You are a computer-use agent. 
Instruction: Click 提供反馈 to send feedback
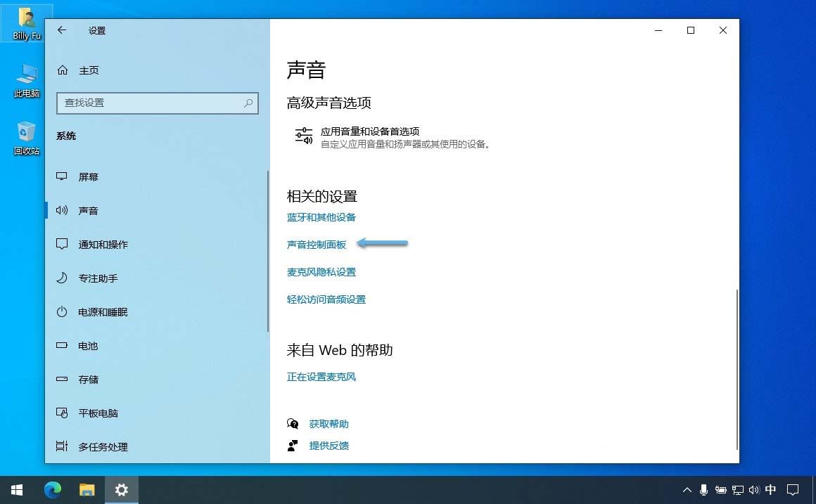pos(329,445)
